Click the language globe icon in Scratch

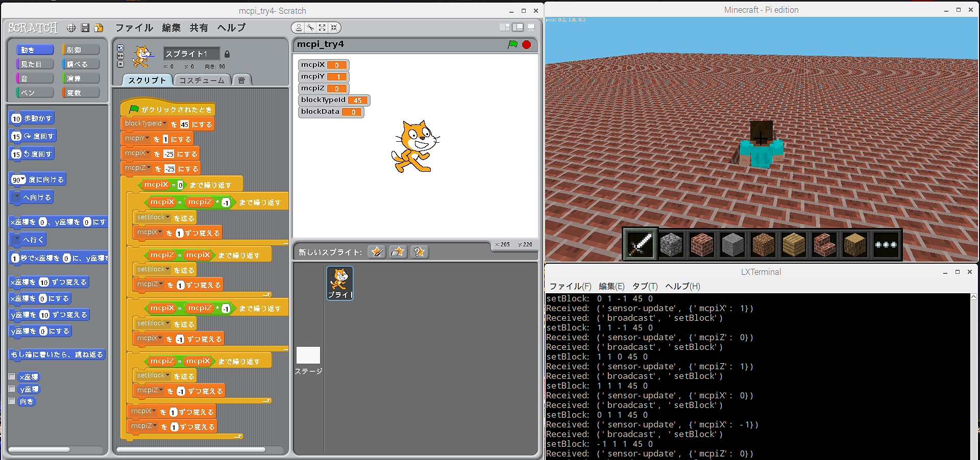click(71, 28)
